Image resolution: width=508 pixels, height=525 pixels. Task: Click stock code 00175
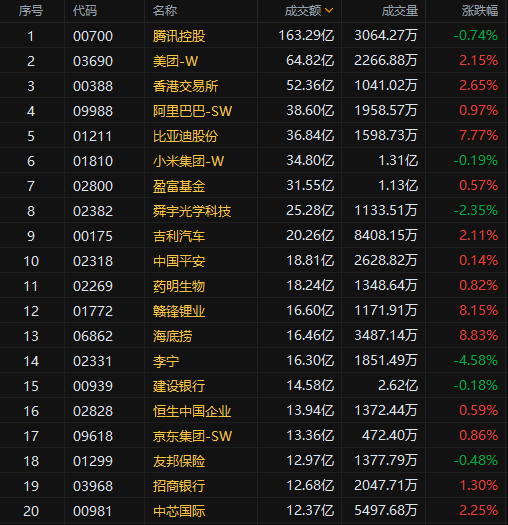(x=93, y=236)
